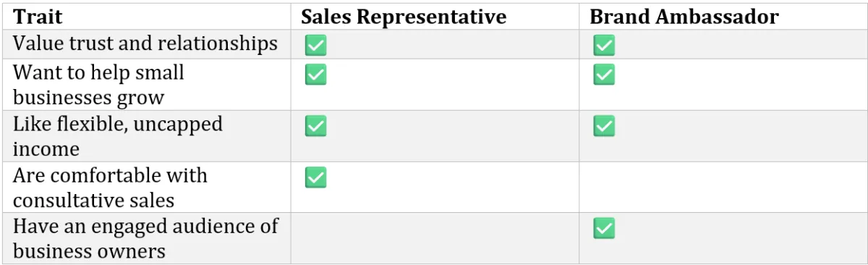Select the Value trust and relationships cell
Image resolution: width=868 pixels, height=265 pixels.
tap(145, 43)
